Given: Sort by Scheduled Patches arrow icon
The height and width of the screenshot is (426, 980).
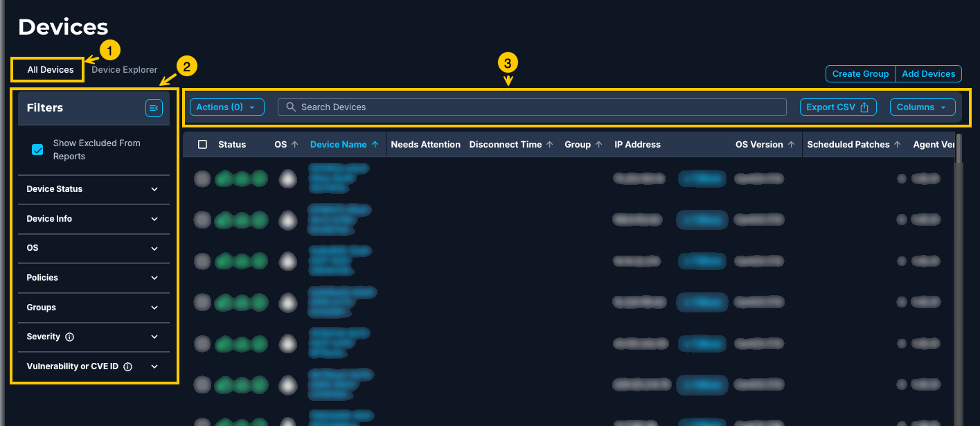Looking at the screenshot, I should tap(898, 145).
